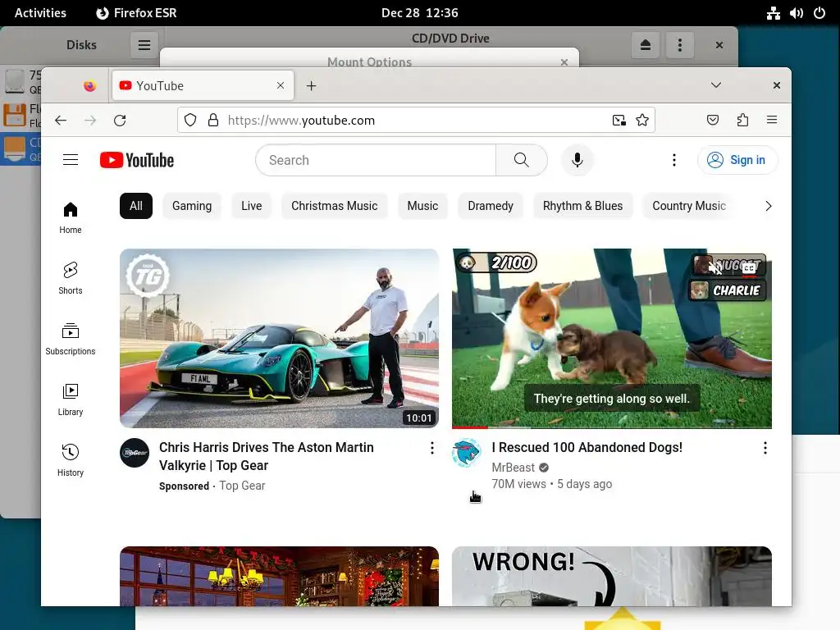Click the network status icon
Viewport: 840px width, 630px height.
[773, 13]
